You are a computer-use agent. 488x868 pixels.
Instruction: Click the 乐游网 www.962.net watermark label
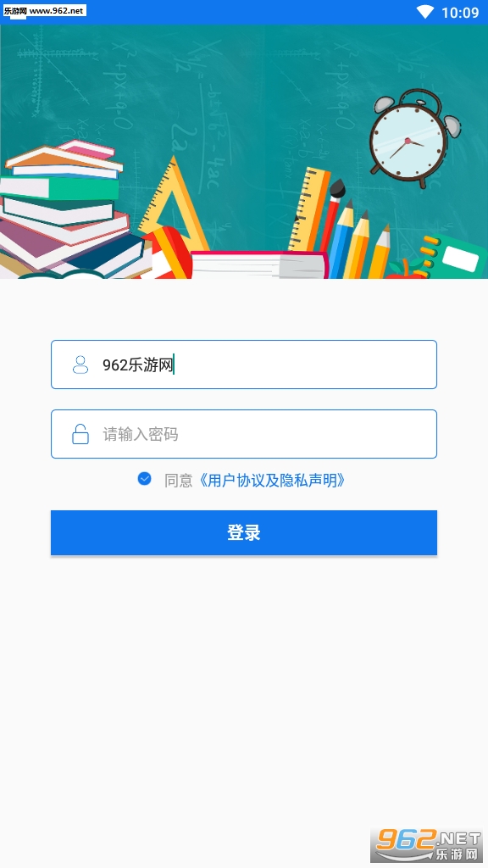pyautogui.click(x=44, y=10)
